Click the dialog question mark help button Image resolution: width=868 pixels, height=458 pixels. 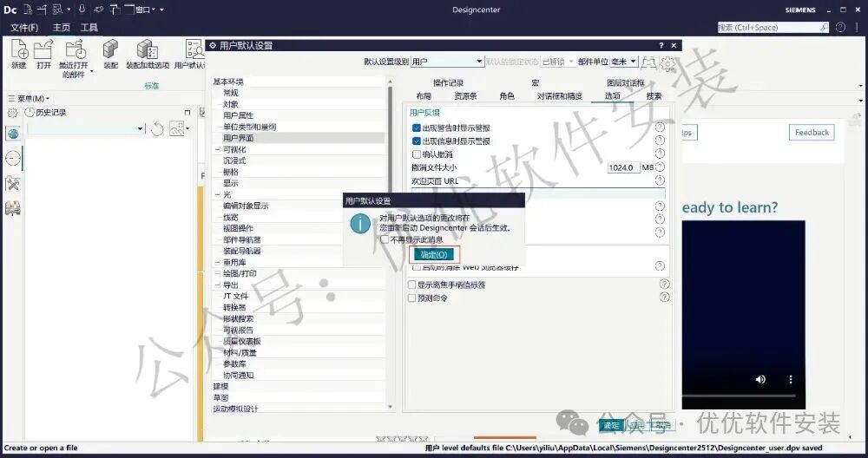(x=661, y=46)
